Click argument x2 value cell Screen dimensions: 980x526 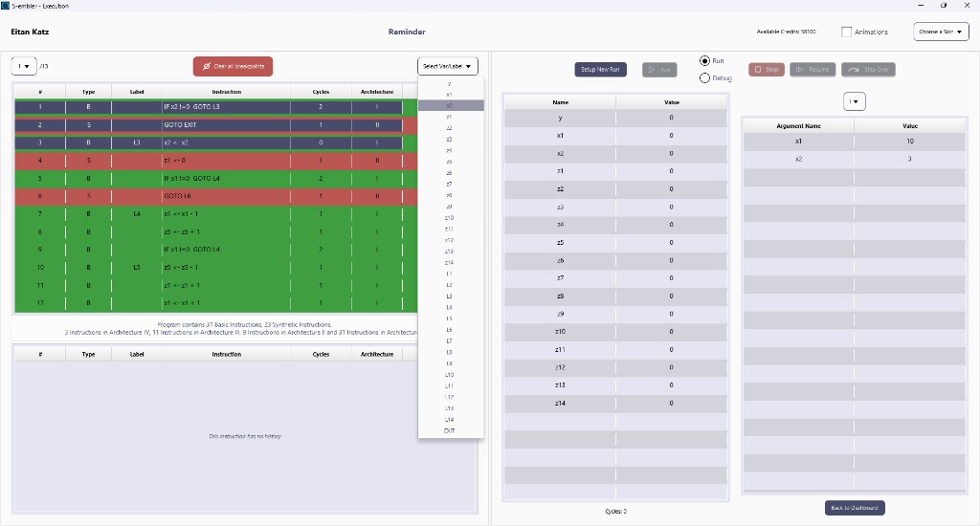point(910,160)
